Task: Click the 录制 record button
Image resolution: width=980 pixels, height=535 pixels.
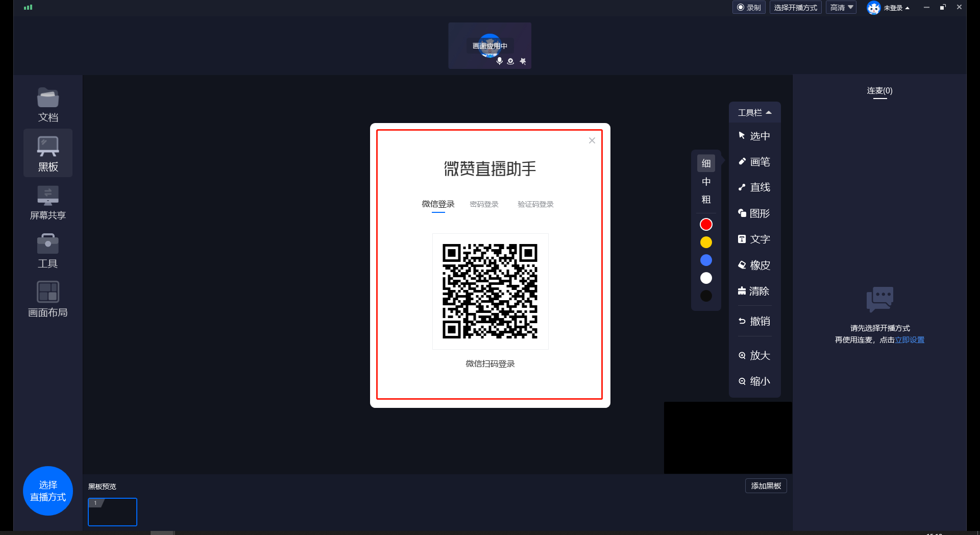Action: tap(749, 8)
